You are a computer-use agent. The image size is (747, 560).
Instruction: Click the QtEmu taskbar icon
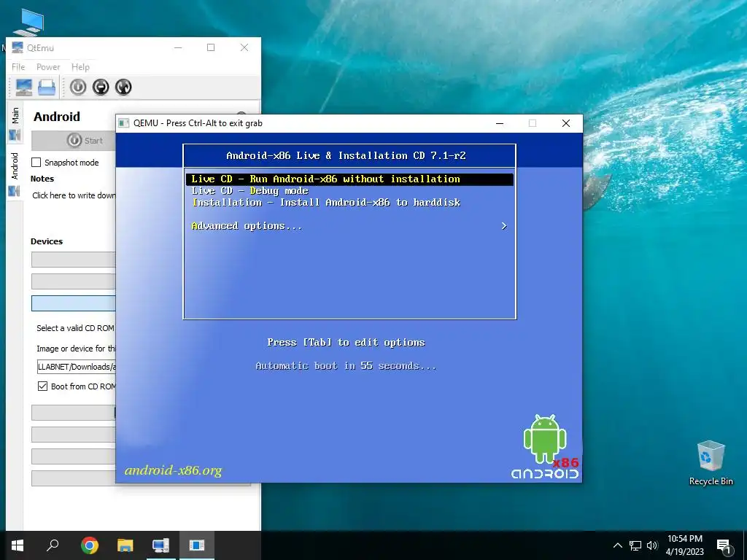coord(160,545)
